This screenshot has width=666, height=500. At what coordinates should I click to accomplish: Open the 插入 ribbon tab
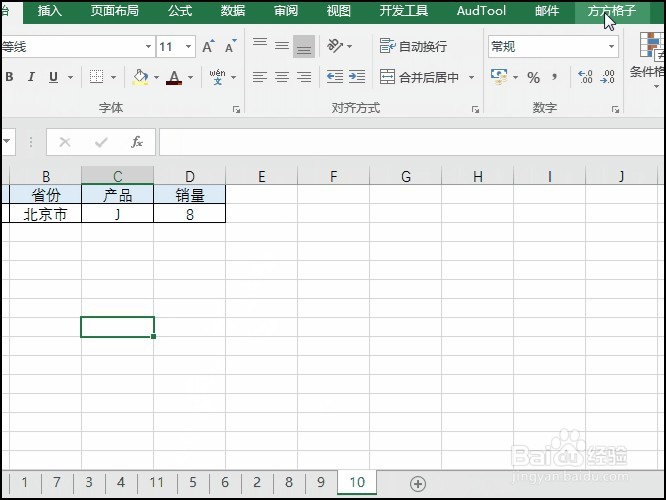49,11
